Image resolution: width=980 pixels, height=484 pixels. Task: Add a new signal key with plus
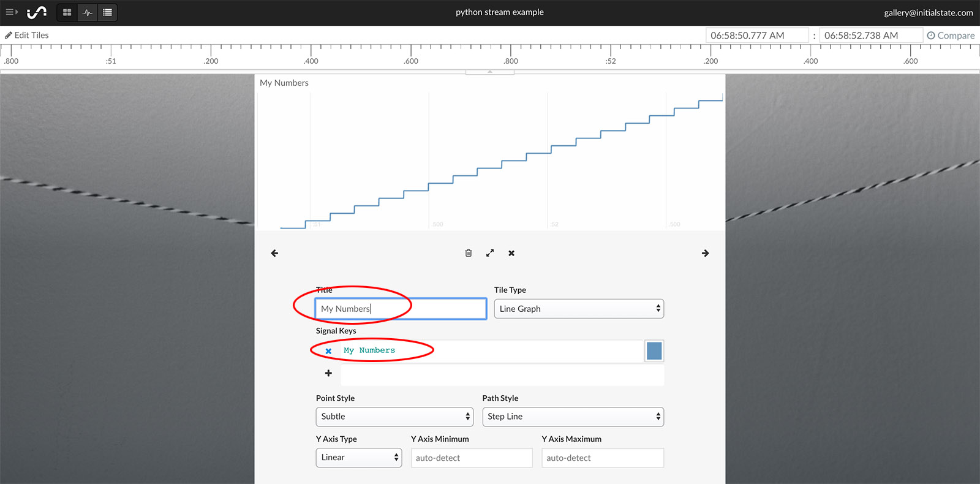click(328, 373)
